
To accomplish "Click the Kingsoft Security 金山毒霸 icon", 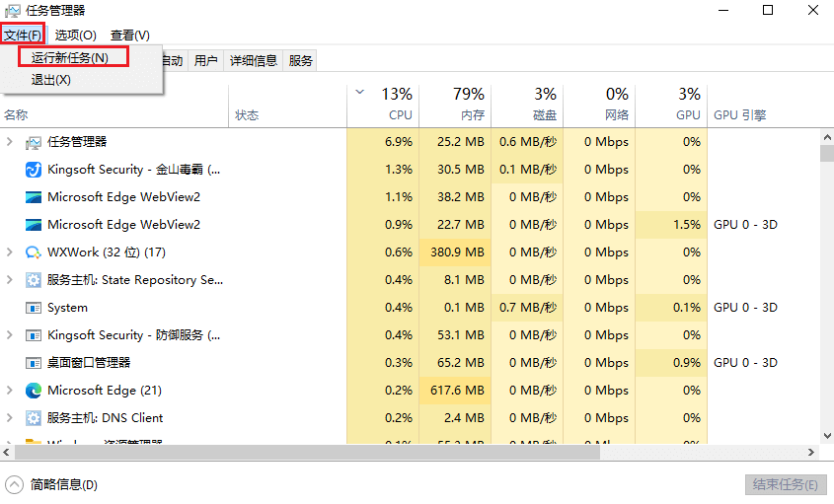I will [33, 170].
